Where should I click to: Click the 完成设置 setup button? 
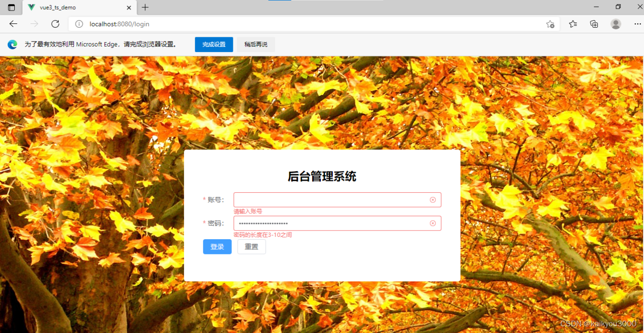coord(214,44)
